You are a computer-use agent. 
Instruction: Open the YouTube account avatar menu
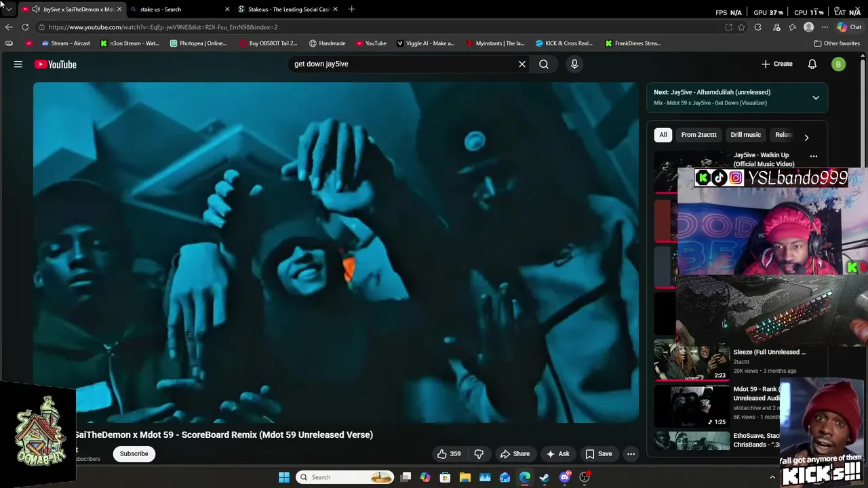click(x=839, y=64)
